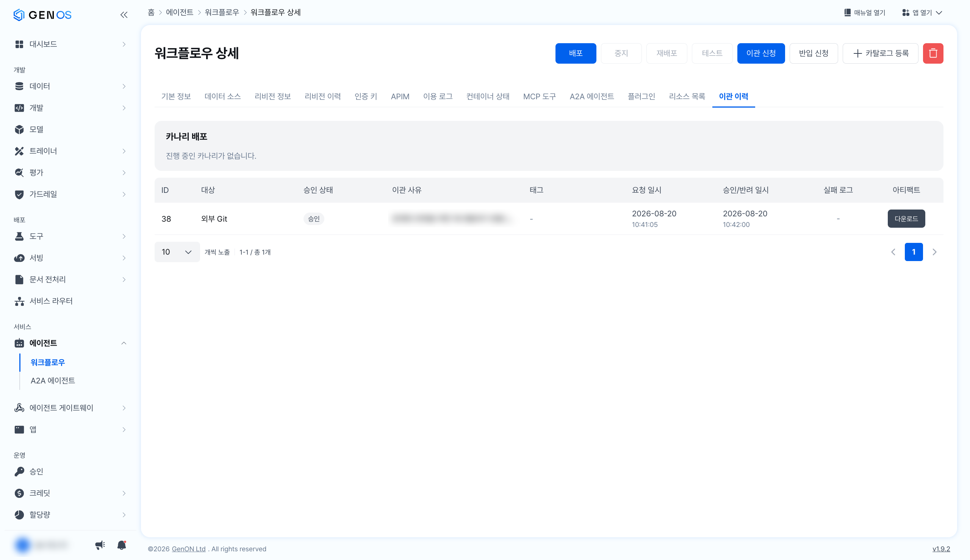Viewport: 970px width, 560px height.
Task: Switch to the 리비전 이력 tab
Action: (323, 96)
